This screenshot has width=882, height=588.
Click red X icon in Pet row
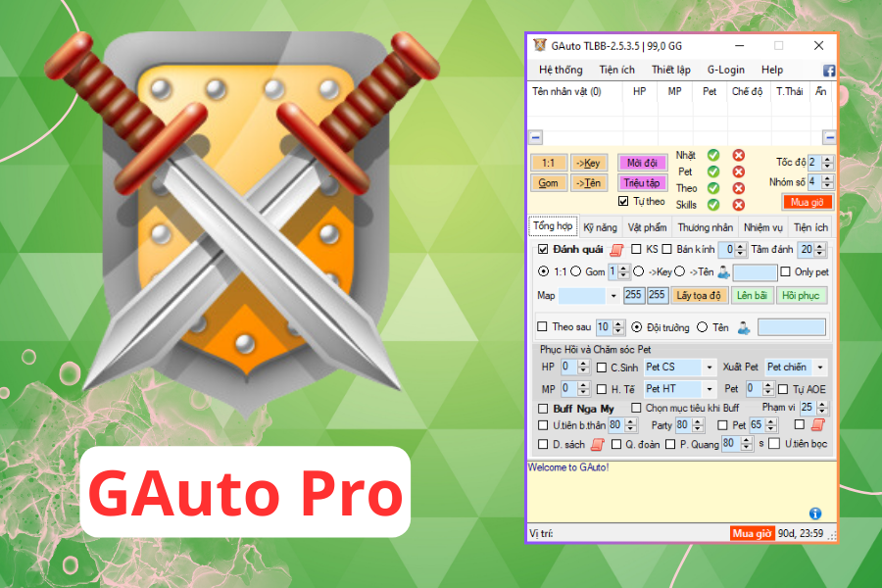coord(738,171)
